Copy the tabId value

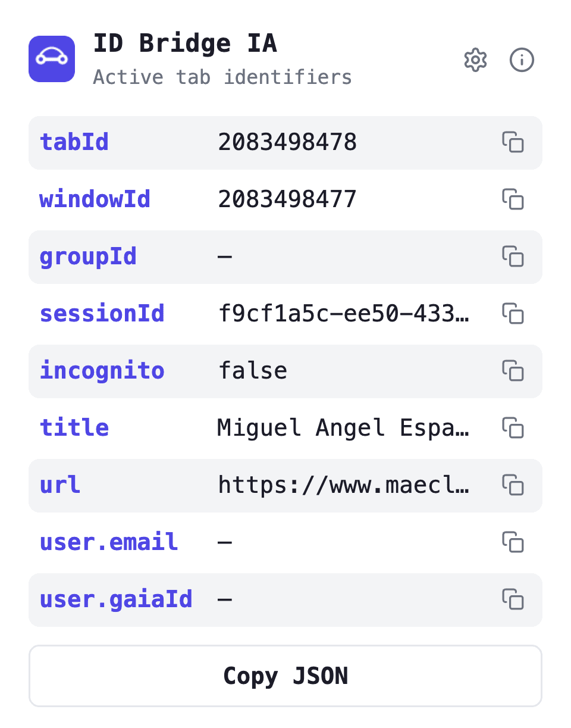click(x=513, y=142)
